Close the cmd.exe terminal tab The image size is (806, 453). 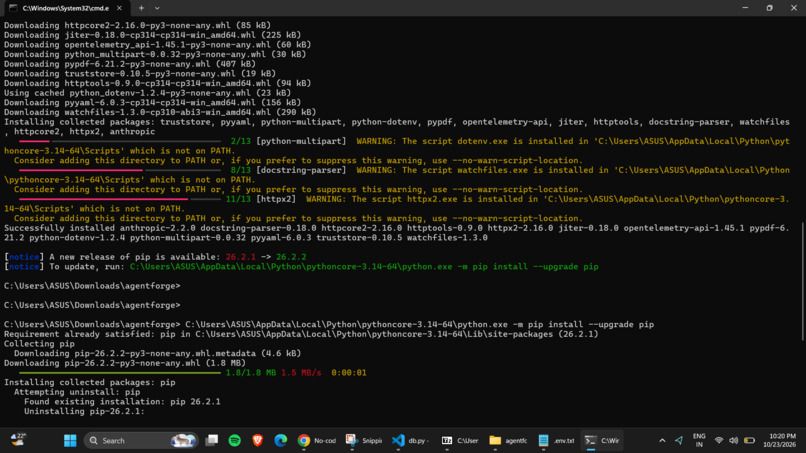coord(119,8)
